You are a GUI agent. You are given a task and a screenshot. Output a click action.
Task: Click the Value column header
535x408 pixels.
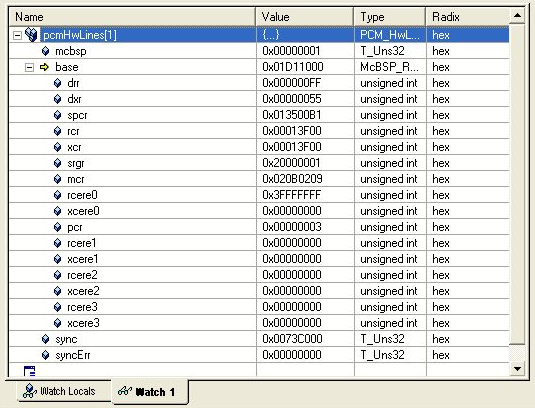click(305, 17)
